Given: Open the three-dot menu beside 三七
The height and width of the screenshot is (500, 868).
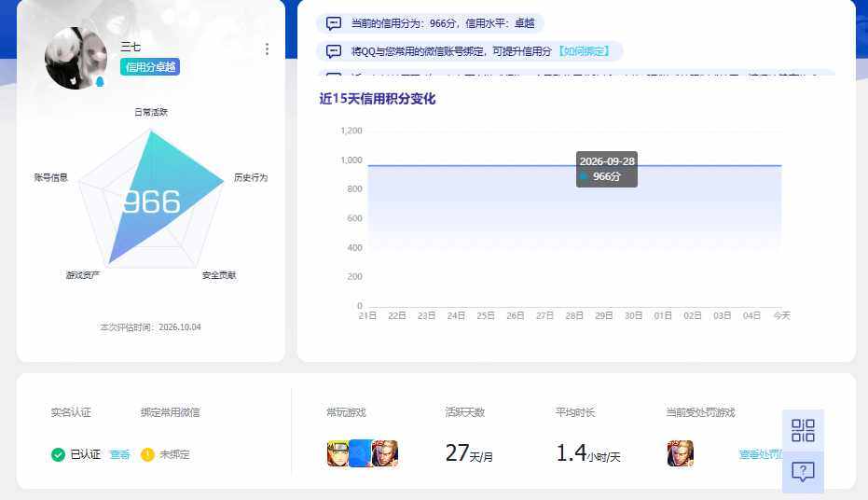Looking at the screenshot, I should coord(267,49).
